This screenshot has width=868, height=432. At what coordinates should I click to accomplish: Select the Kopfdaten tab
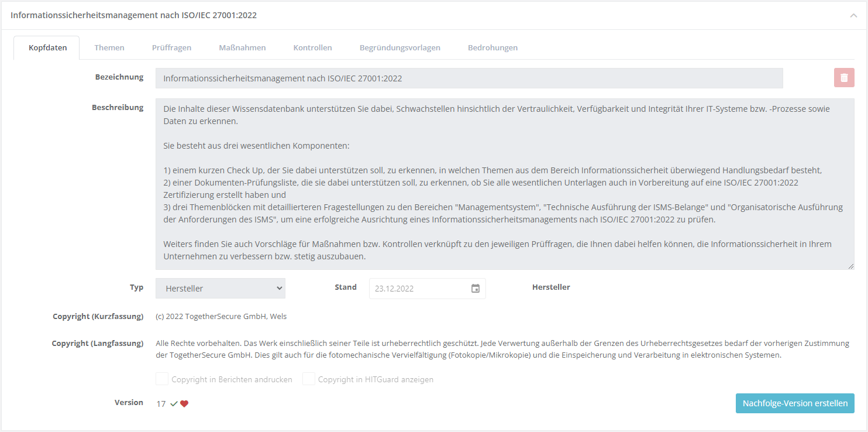coord(47,47)
